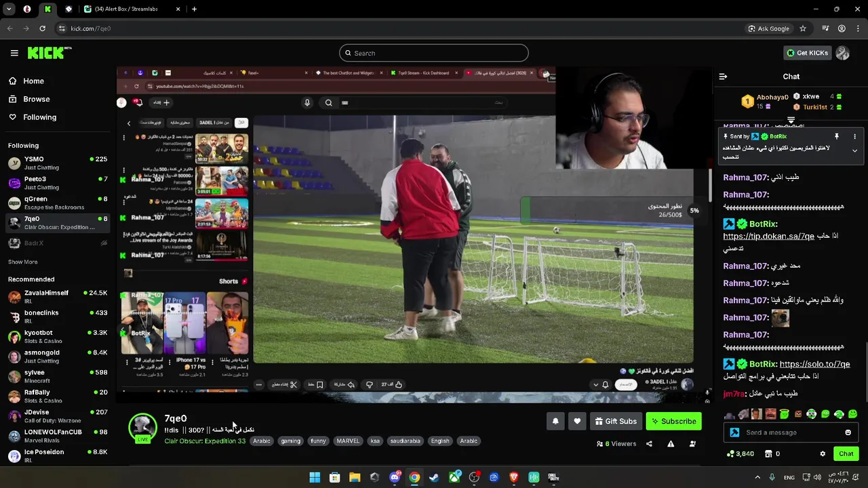Select the MARVEL tag

pos(348,441)
